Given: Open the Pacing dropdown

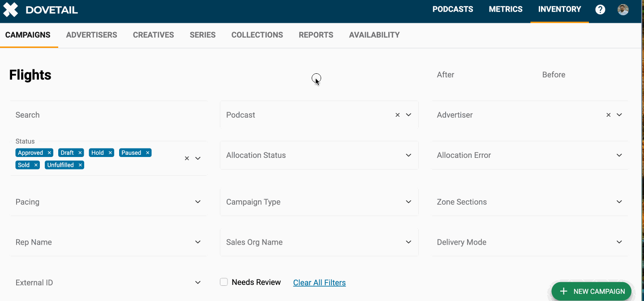Looking at the screenshot, I should coord(108,202).
